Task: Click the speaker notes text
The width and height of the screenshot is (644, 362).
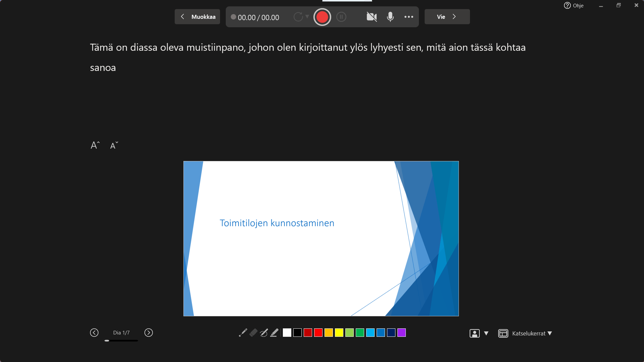Action: [308, 57]
